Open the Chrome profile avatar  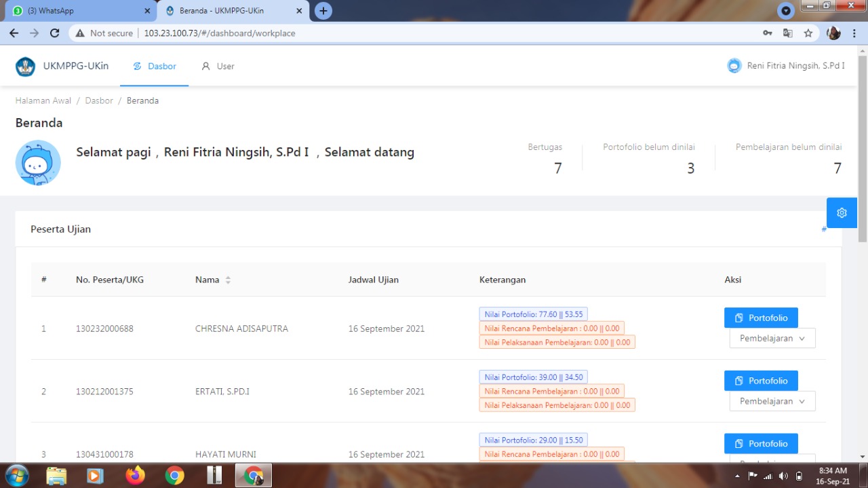tap(833, 33)
